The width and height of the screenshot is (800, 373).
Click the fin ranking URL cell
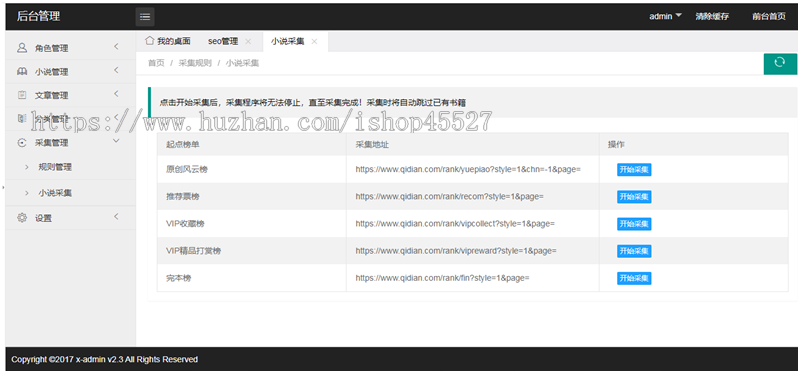(472, 278)
